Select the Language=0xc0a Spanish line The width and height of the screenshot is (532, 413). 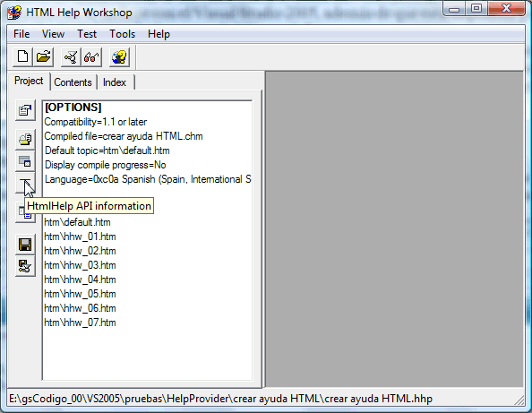point(148,179)
